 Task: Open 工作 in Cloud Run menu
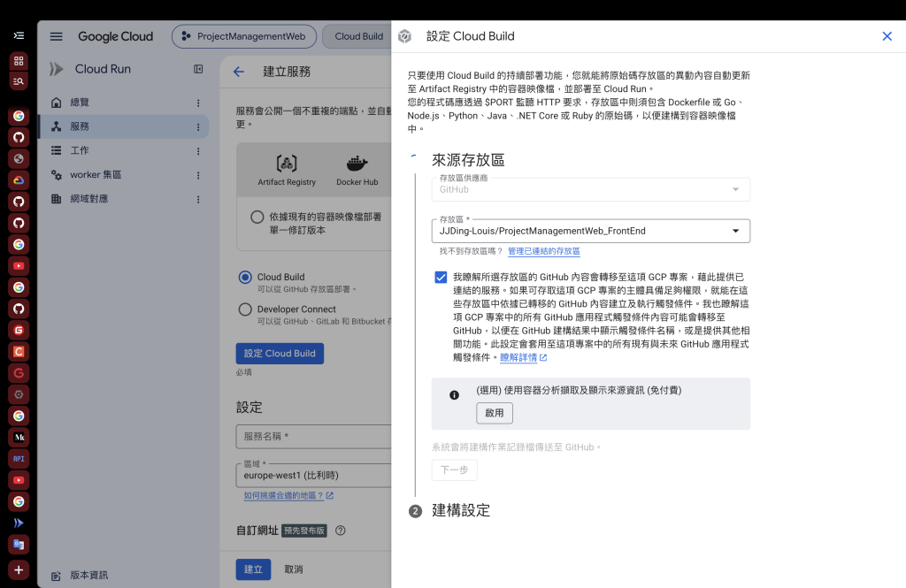pyautogui.click(x=123, y=150)
